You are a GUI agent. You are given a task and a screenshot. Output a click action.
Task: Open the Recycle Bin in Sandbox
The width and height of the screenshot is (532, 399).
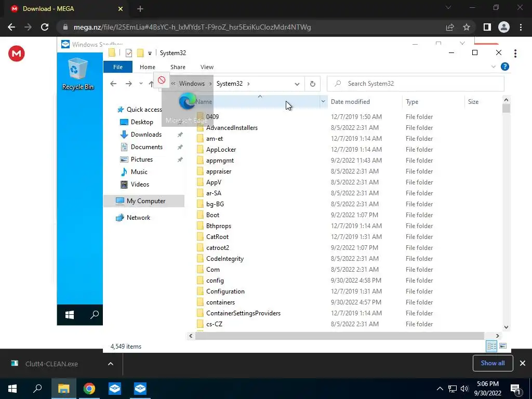[x=78, y=74]
